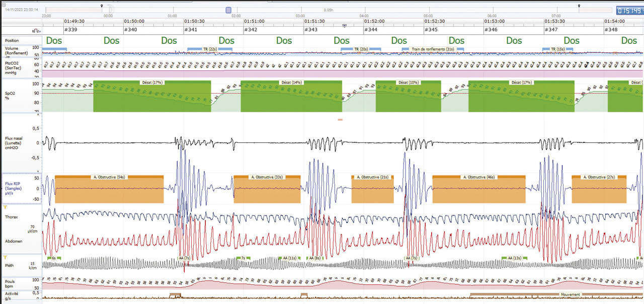This screenshot has width=644, height=304.
Task: Click the digital clock time display
Action: (629, 10)
